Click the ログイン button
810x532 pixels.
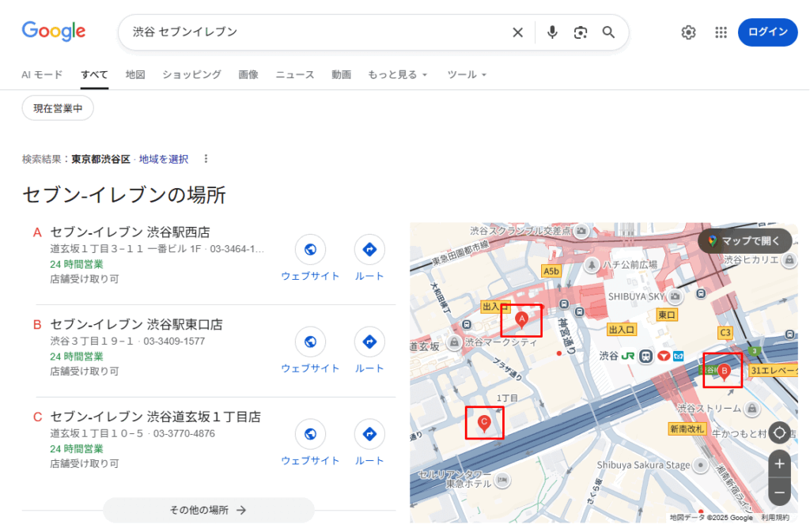(767, 32)
